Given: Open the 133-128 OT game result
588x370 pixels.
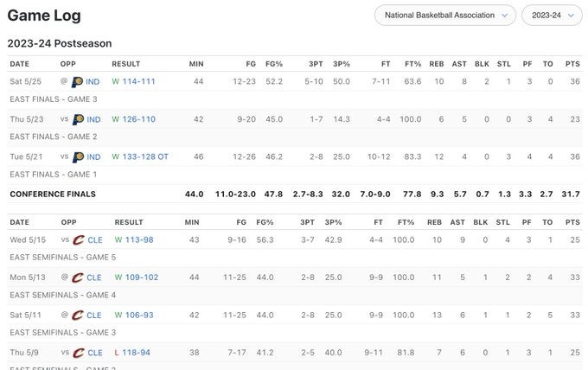Looking at the screenshot, I should [144, 156].
